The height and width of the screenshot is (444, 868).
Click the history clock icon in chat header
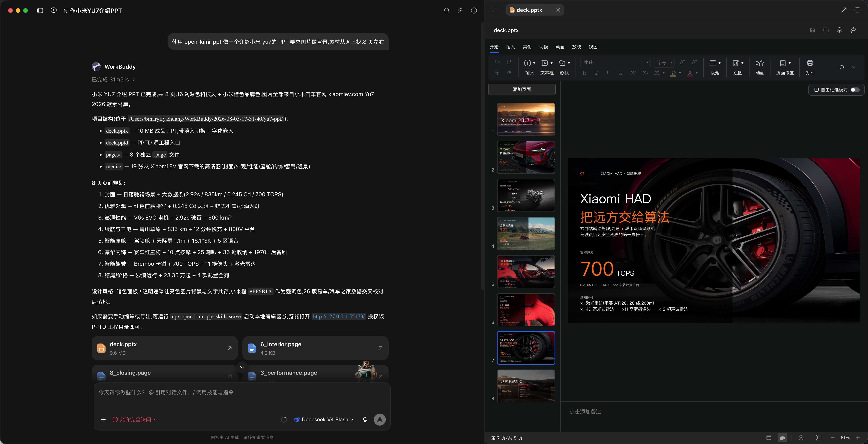coord(474,11)
